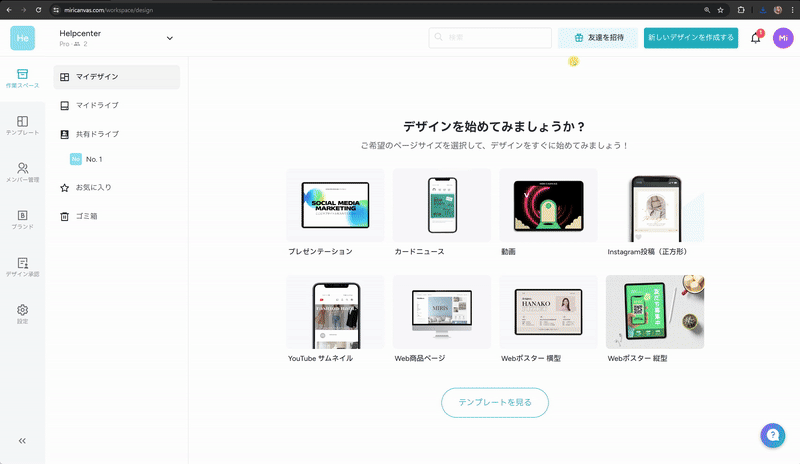Click the 友達を招待 button
The width and height of the screenshot is (800, 464).
[x=597, y=38]
